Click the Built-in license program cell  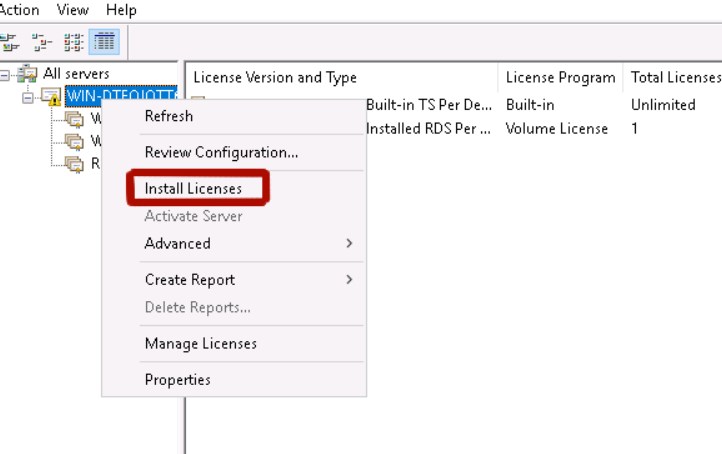(530, 105)
